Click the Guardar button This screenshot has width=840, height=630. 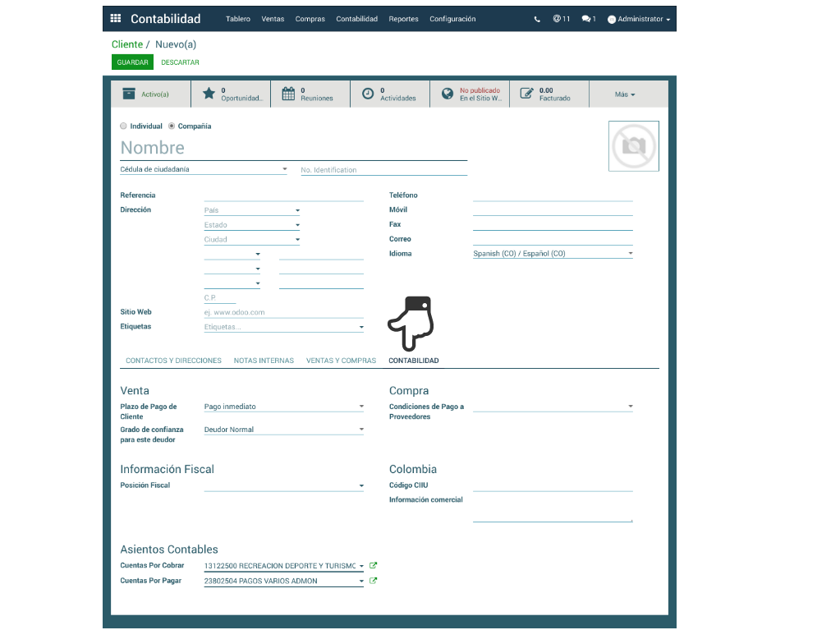coord(132,62)
